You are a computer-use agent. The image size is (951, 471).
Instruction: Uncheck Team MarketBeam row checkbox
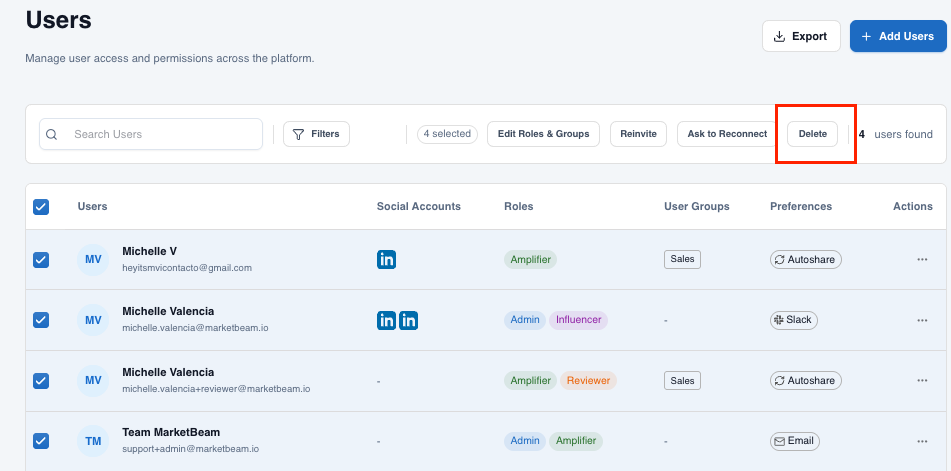41,441
